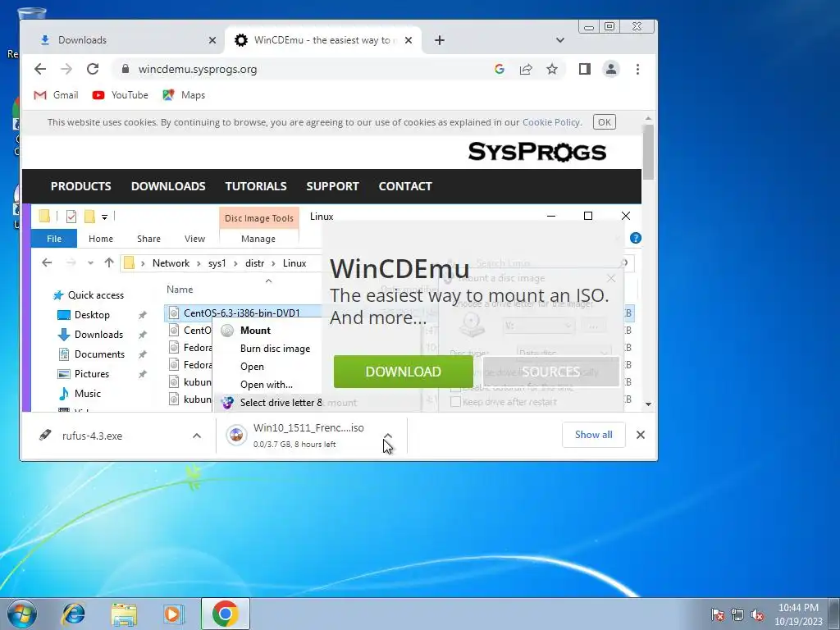Expand Win10 ISO download options chevron
Viewport: 840px width, 630px height.
388,436
